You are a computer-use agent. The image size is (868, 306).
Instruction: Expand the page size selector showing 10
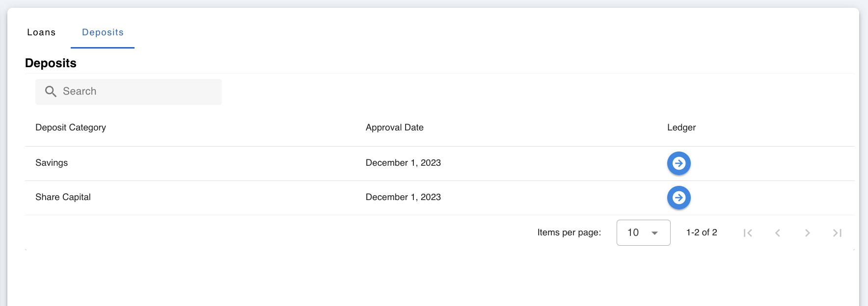(x=643, y=232)
